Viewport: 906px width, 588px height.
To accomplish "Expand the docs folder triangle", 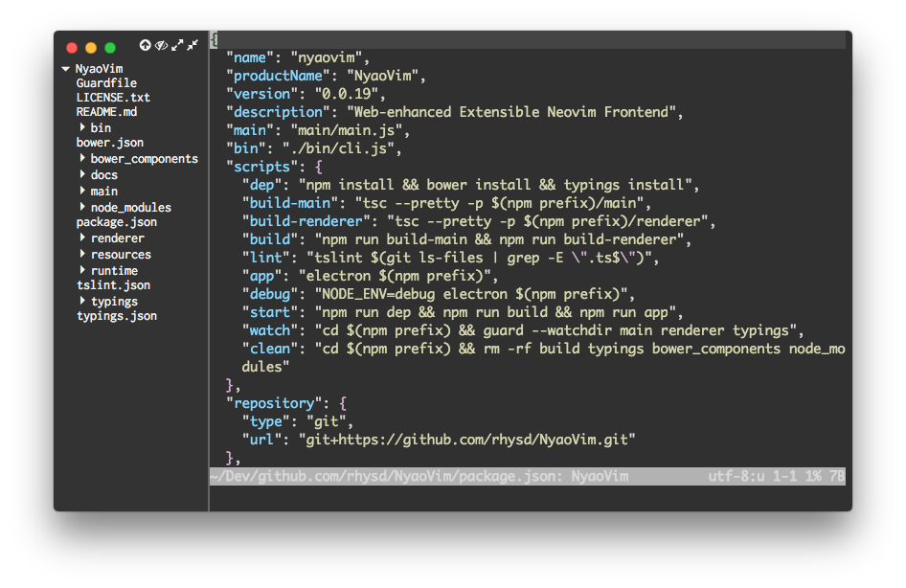I will (x=82, y=174).
